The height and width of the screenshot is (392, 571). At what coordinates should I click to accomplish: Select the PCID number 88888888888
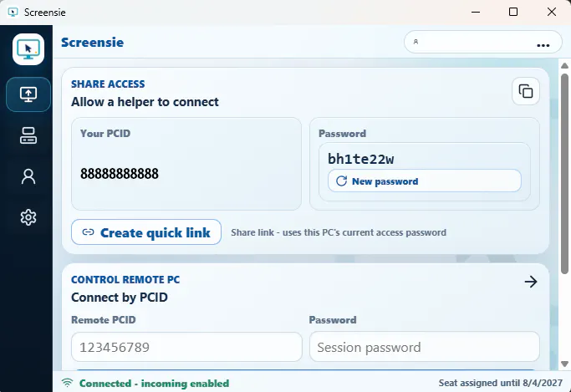coord(120,174)
